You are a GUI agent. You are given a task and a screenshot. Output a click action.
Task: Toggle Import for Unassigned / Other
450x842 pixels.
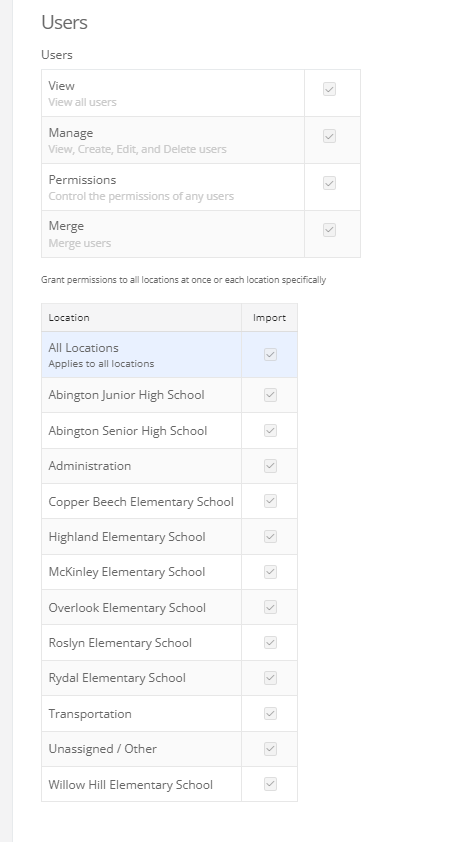click(270, 749)
